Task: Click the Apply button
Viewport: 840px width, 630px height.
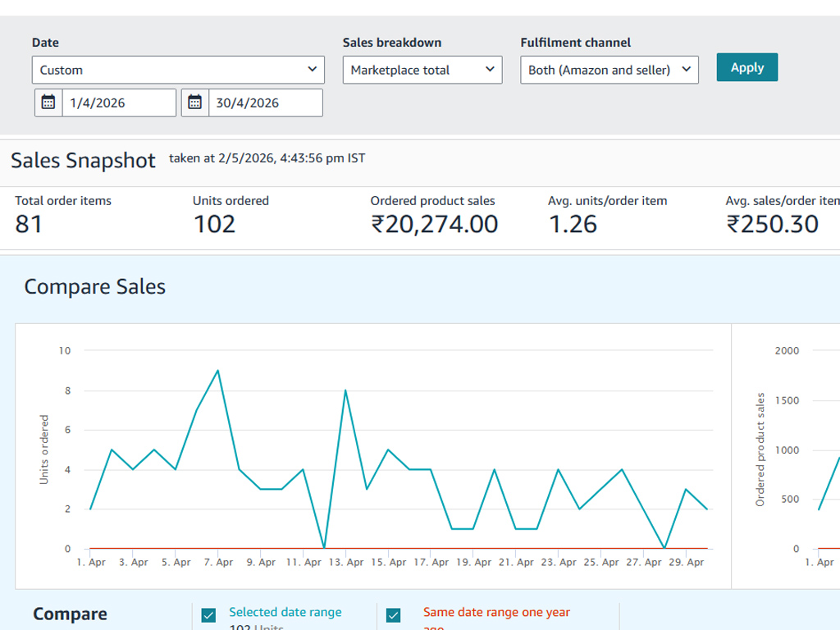Action: pos(746,67)
